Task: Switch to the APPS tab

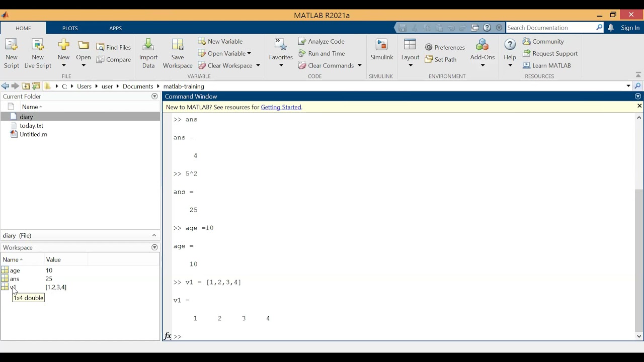Action: click(x=115, y=28)
